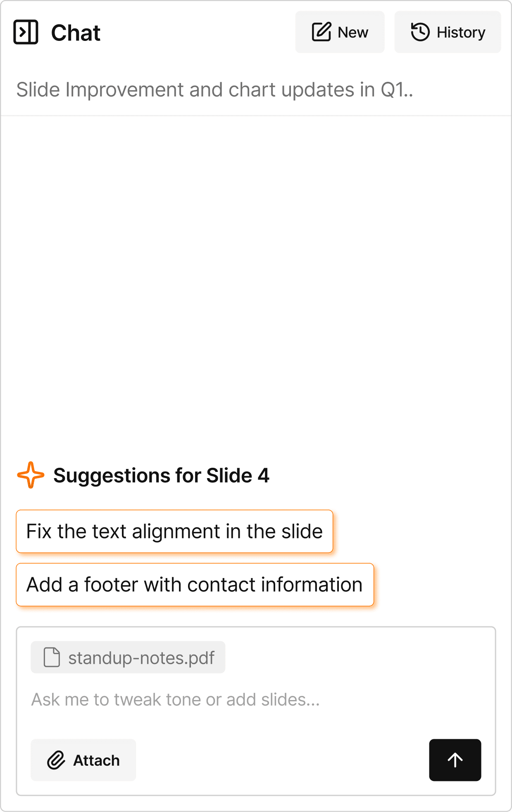Click the 'Suggestions for Slide 4' heading
The width and height of the screenshot is (512, 812).
click(x=162, y=475)
